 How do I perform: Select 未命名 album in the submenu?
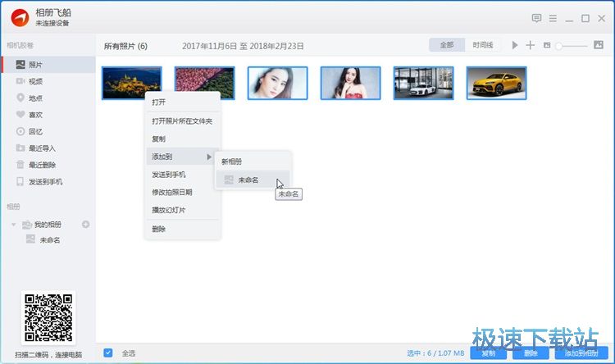[253, 180]
